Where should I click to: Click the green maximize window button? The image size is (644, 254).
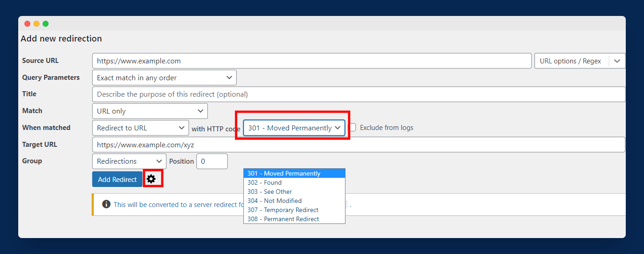tap(46, 24)
